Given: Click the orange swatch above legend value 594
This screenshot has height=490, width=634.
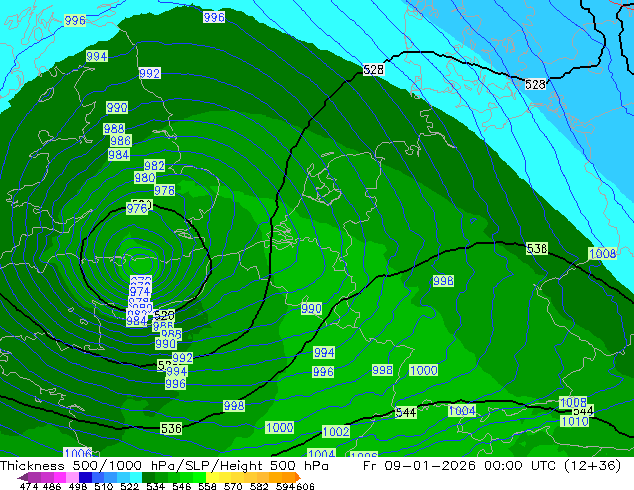Looking at the screenshot, I should 288,477.
